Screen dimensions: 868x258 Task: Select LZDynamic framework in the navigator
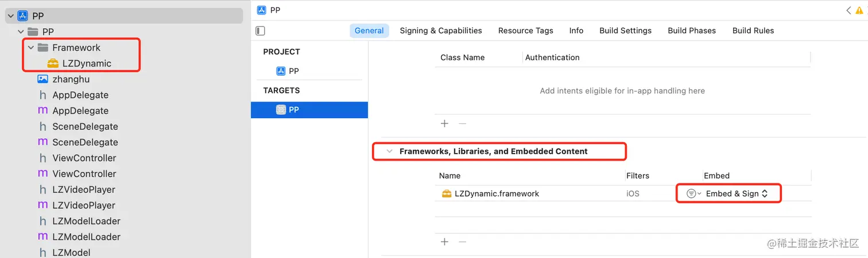pyautogui.click(x=86, y=63)
